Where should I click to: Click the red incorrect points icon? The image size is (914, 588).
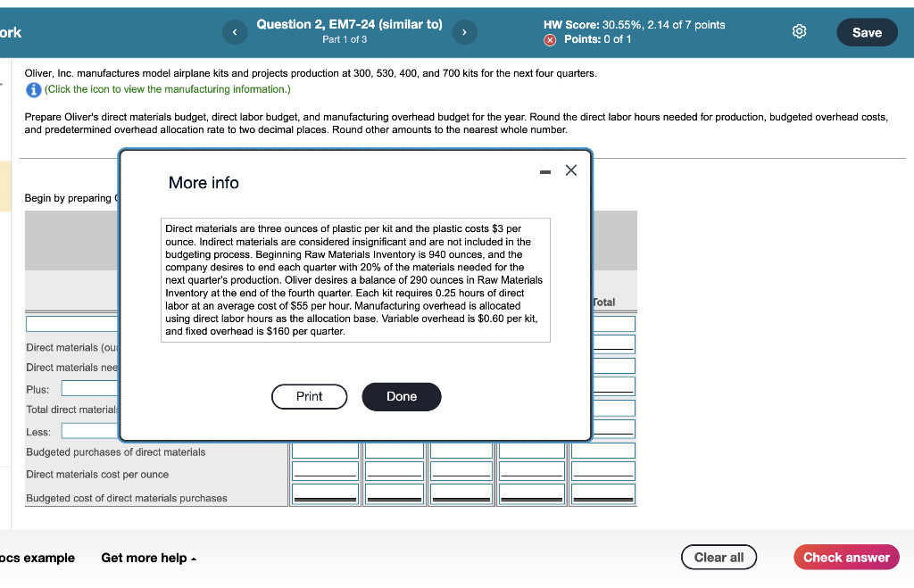tap(550, 39)
